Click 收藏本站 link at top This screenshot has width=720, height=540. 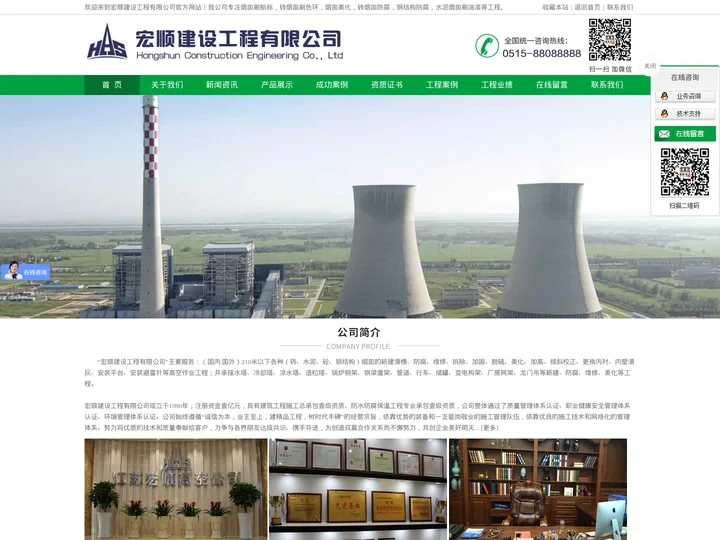[555, 7]
